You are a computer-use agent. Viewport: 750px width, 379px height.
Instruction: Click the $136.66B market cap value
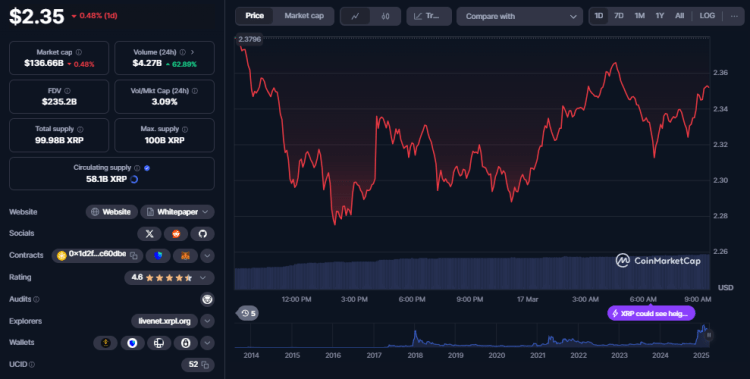click(44, 63)
